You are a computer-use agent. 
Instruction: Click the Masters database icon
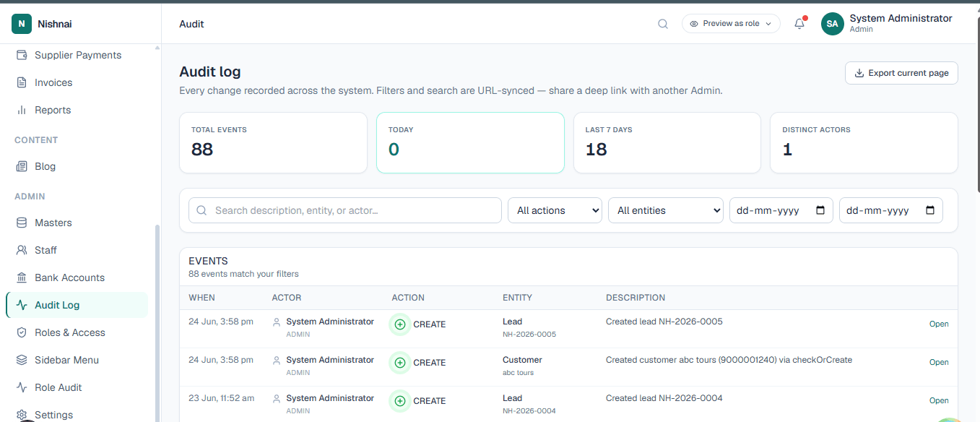pyautogui.click(x=22, y=223)
